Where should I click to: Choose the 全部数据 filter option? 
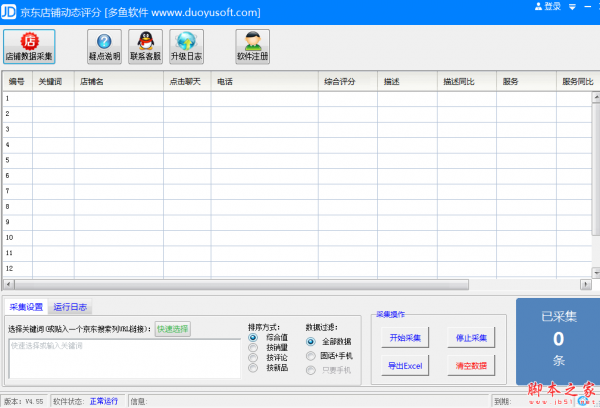point(311,341)
